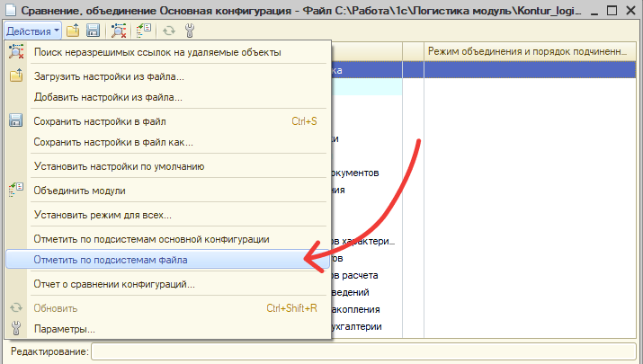Click the load settings from file toolbar icon

coord(75,31)
